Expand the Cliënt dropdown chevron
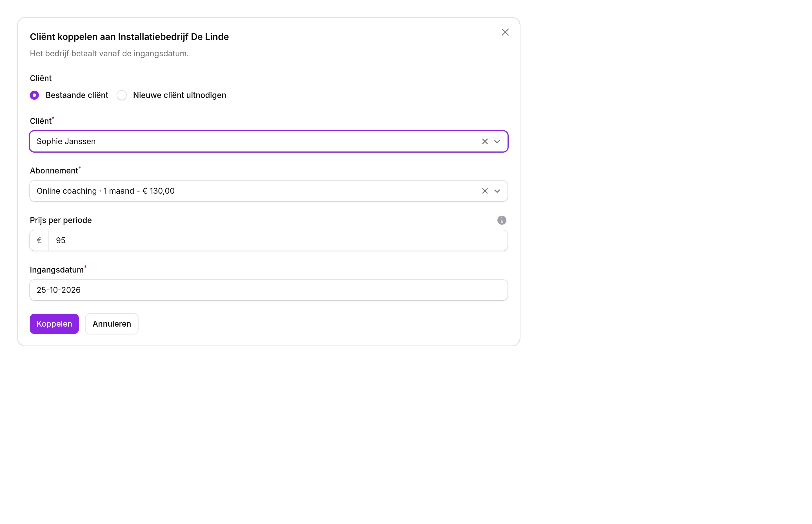812x524 pixels. click(497, 142)
